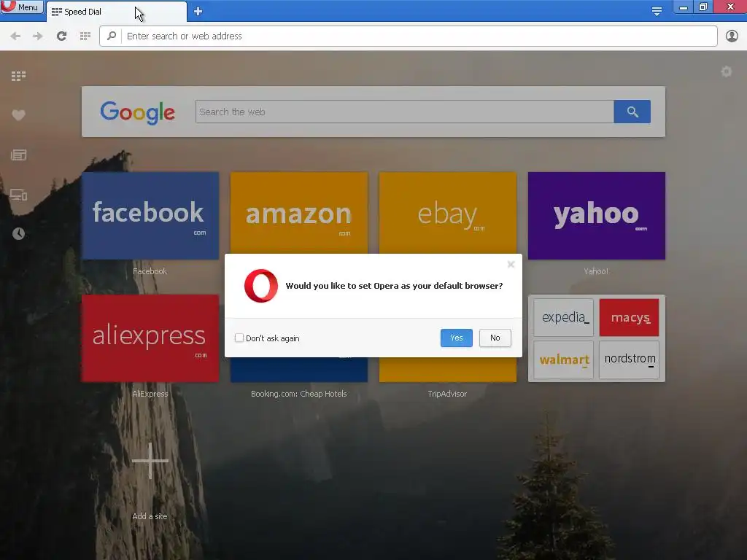The width and height of the screenshot is (747, 560).
Task: Select the Speed Dial tab
Action: click(x=117, y=12)
